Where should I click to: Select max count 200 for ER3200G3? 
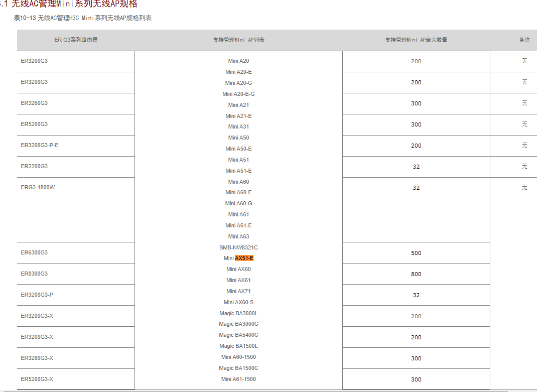(x=416, y=61)
